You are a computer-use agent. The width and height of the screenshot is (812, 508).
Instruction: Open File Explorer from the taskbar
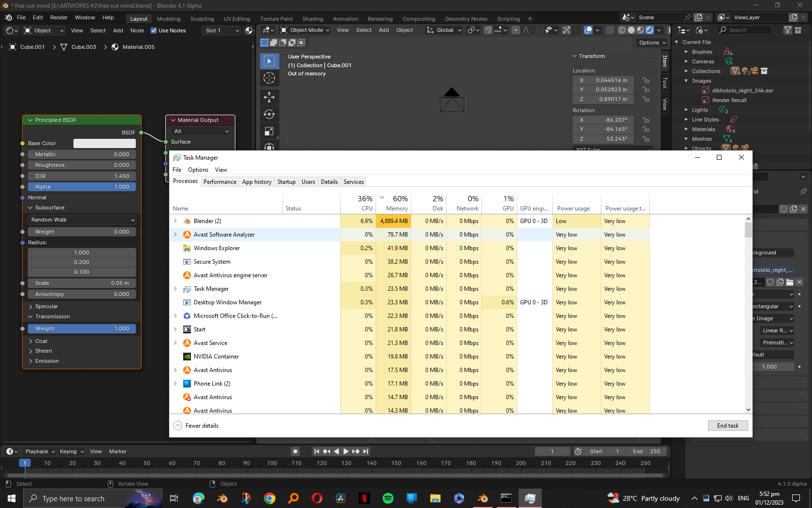pyautogui.click(x=435, y=498)
